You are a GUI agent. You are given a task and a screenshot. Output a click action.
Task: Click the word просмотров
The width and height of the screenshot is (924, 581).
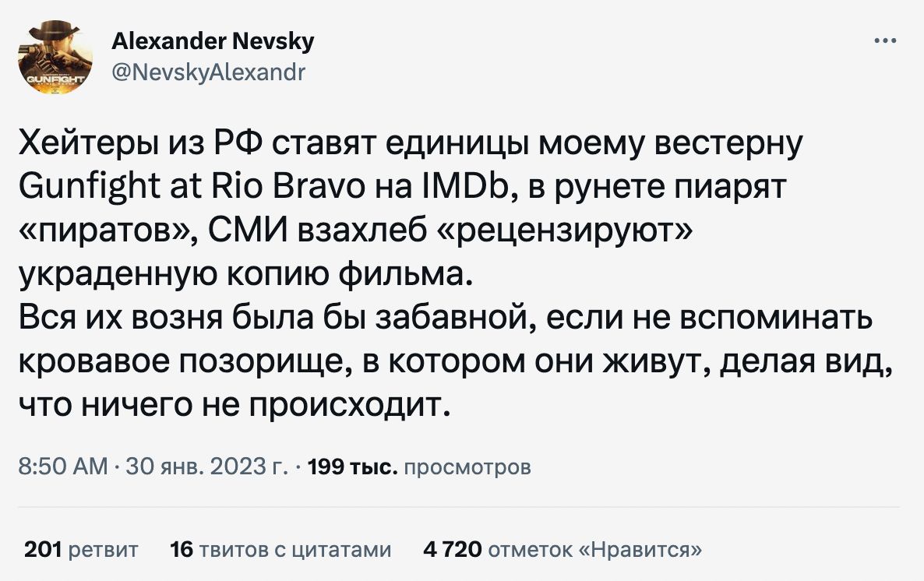pyautogui.click(x=469, y=467)
